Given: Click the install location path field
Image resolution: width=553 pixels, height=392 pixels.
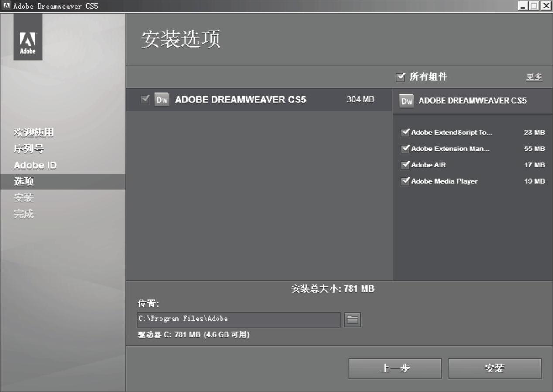Looking at the screenshot, I should [x=238, y=320].
